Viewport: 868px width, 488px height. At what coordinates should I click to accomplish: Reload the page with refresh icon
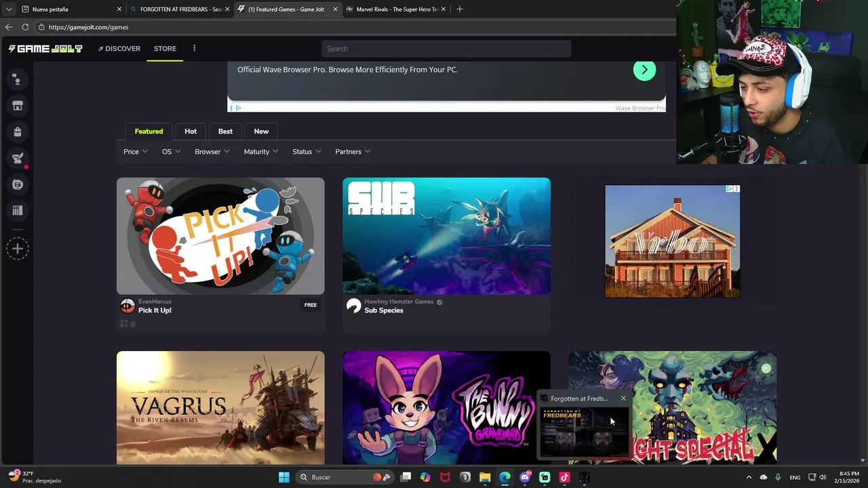point(25,27)
